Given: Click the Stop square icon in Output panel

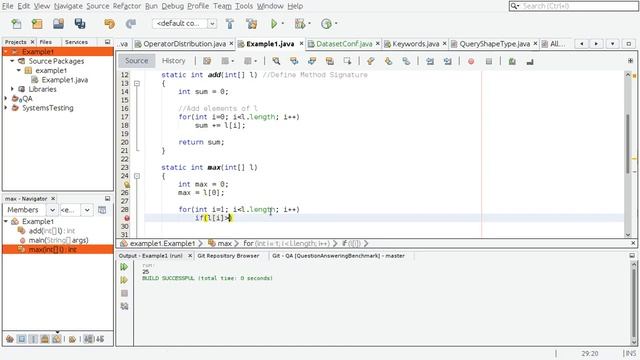Looking at the screenshot, I should click(x=124, y=293).
